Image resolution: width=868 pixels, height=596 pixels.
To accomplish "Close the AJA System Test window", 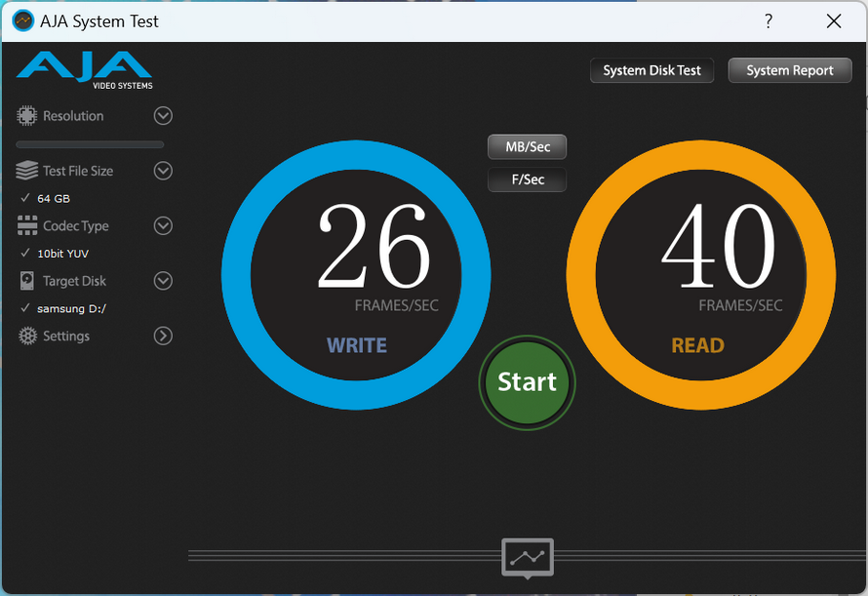I will 834,21.
